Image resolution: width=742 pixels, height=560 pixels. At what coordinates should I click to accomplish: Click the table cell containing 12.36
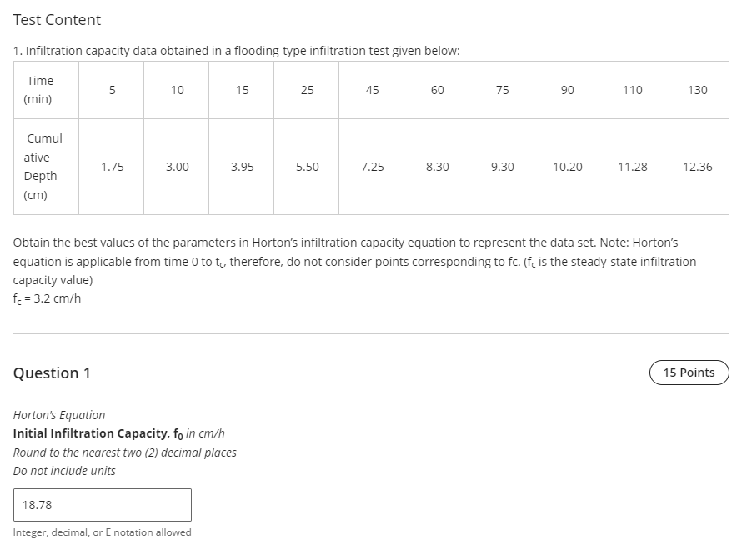(x=696, y=166)
